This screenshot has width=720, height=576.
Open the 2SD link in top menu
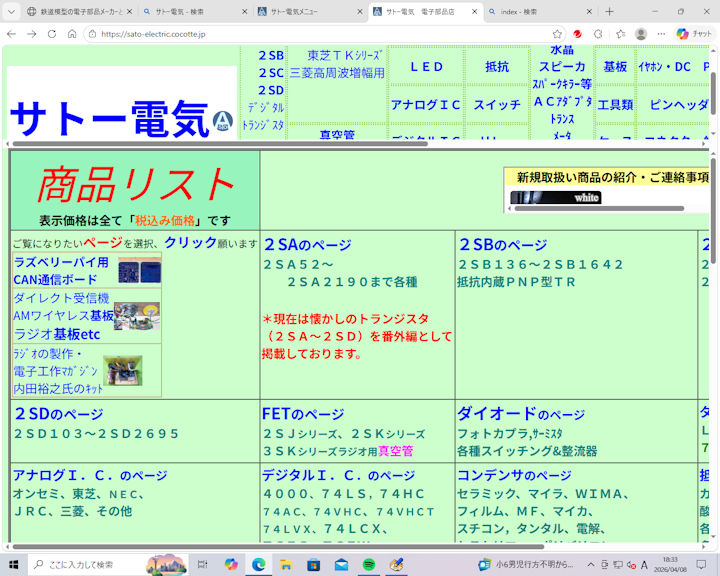click(271, 90)
